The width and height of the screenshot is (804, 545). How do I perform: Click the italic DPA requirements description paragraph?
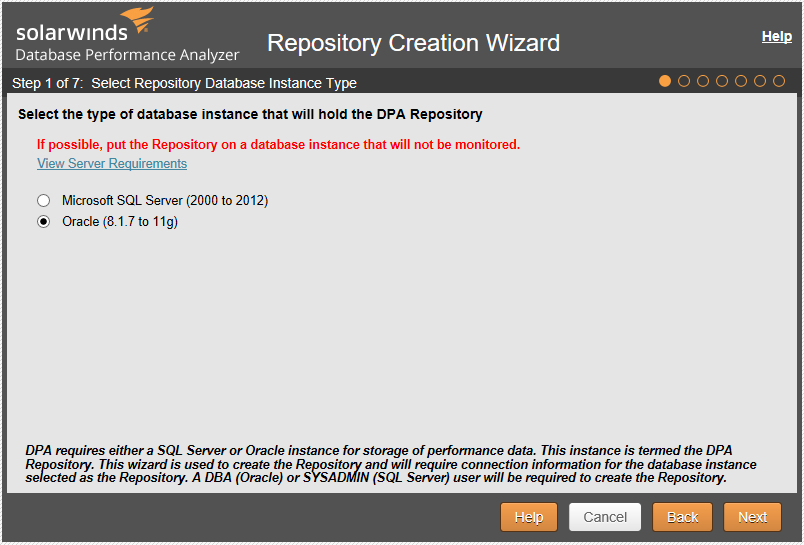coord(391,464)
